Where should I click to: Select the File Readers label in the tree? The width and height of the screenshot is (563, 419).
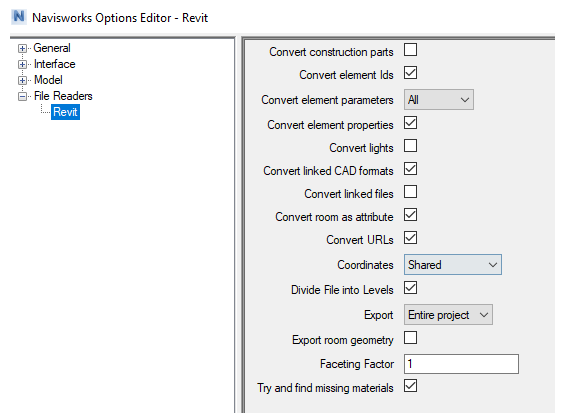(63, 96)
